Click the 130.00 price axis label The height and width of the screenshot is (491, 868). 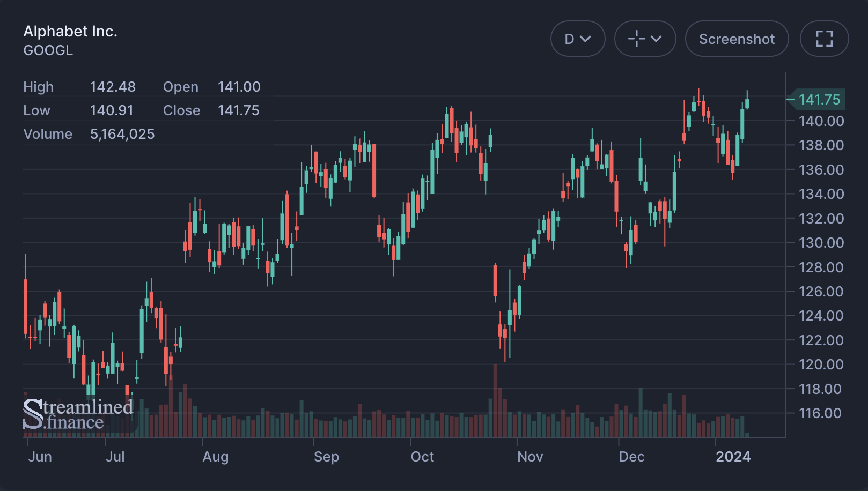[x=821, y=243]
